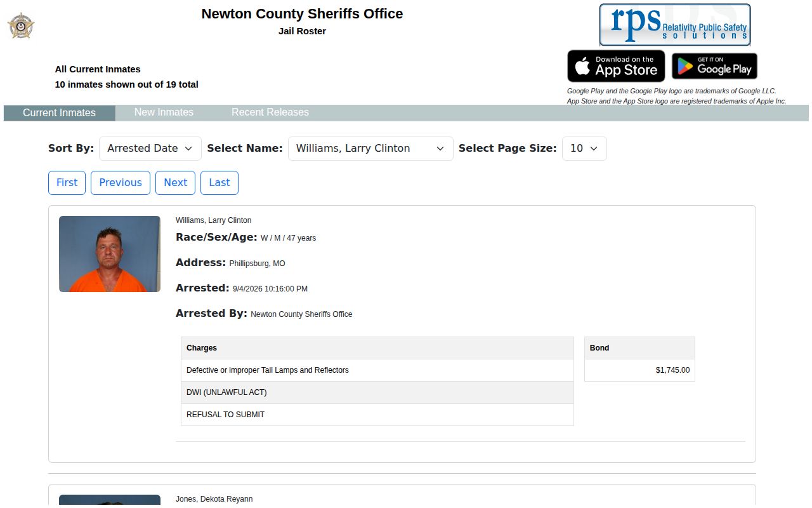Click the Newton County Sheriffs Office arresting agency
The width and height of the screenshot is (812, 508).
click(x=301, y=314)
